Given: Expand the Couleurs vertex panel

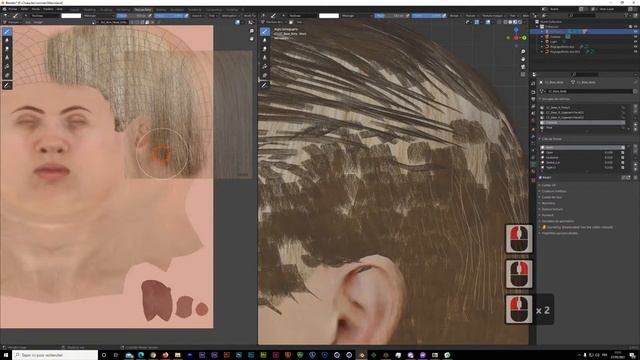Looking at the screenshot, I should pos(554,191).
